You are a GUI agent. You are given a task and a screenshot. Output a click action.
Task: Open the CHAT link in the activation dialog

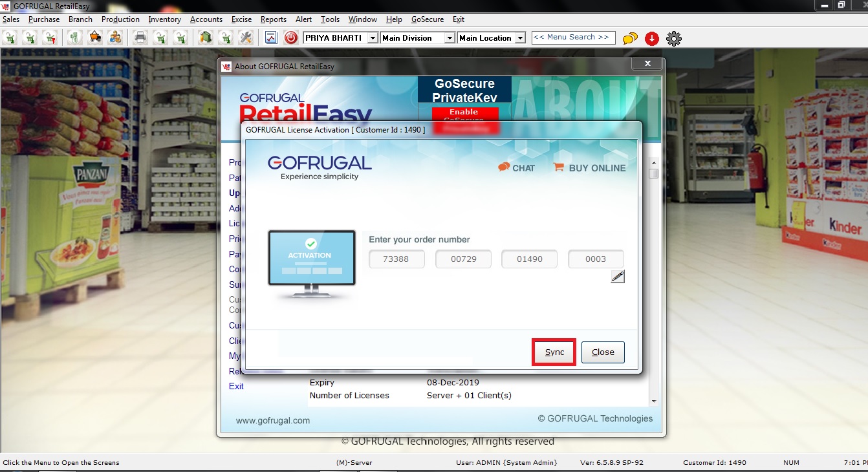point(517,168)
